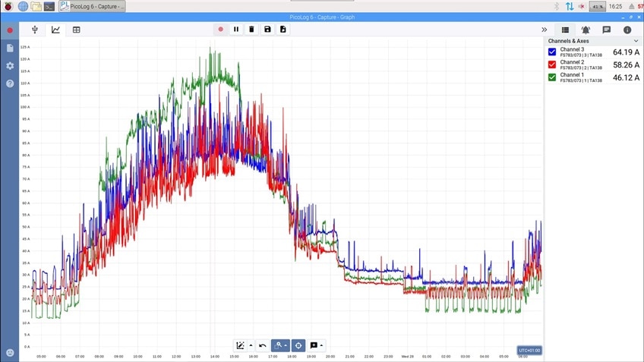This screenshot has height=362, width=644.
Task: Open the Notes panel speech icon
Action: pos(606,30)
